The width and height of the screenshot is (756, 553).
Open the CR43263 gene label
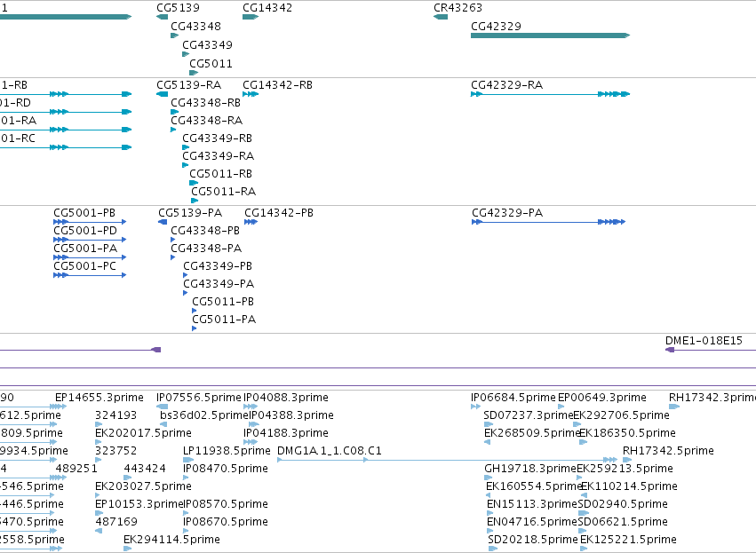tap(458, 8)
